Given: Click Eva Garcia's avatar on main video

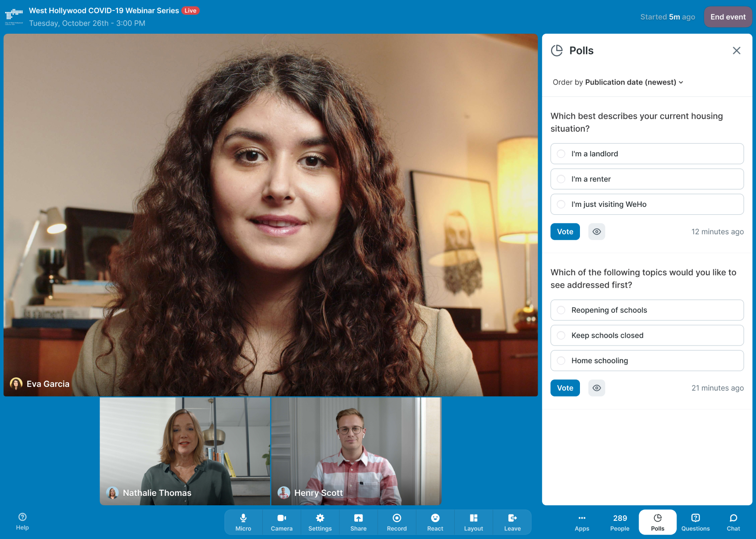Looking at the screenshot, I should [x=16, y=384].
